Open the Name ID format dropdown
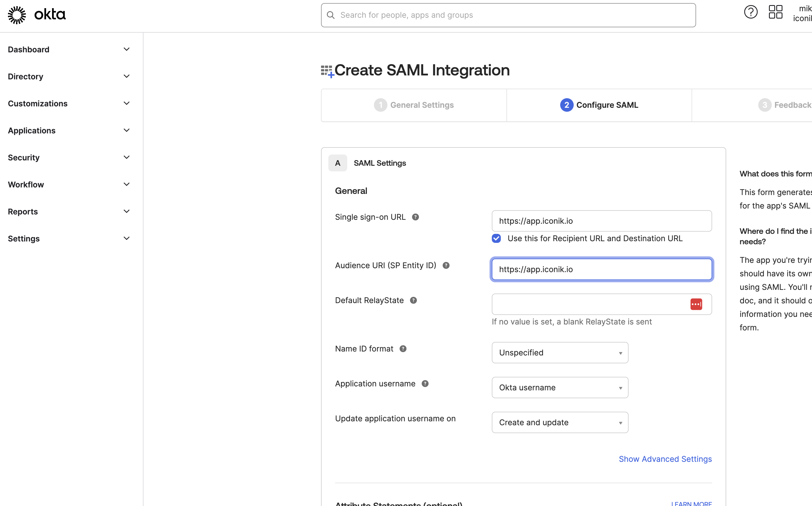This screenshot has width=812, height=506. tap(560, 353)
